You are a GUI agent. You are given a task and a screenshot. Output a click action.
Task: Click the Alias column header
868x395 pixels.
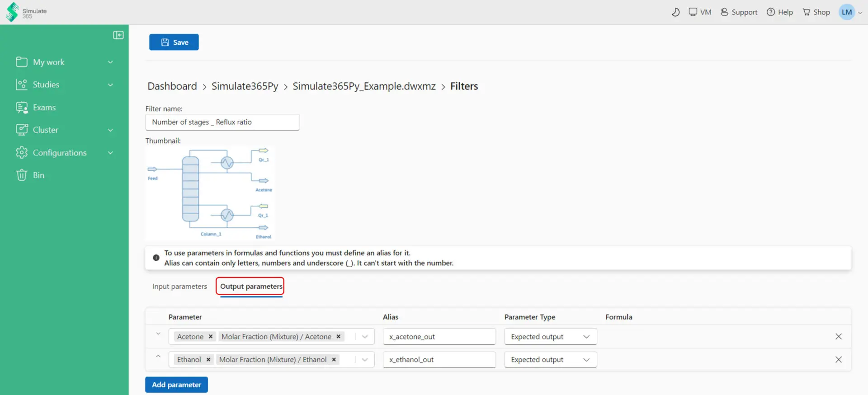tap(391, 317)
